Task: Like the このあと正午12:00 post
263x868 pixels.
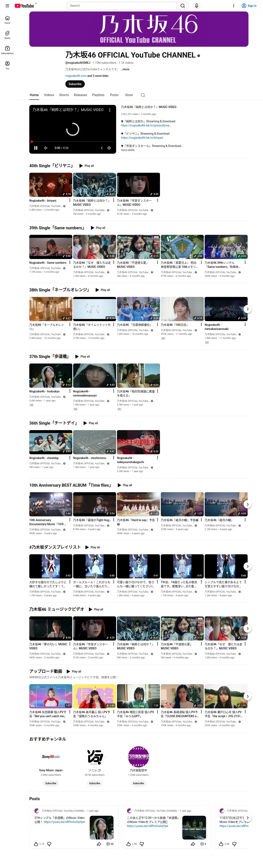Action: (129, 844)
